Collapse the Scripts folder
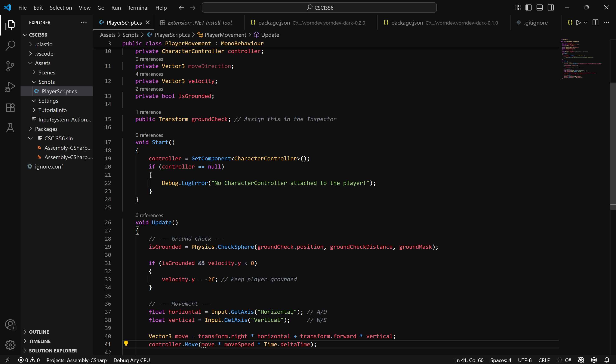The height and width of the screenshot is (364, 616). (x=46, y=82)
